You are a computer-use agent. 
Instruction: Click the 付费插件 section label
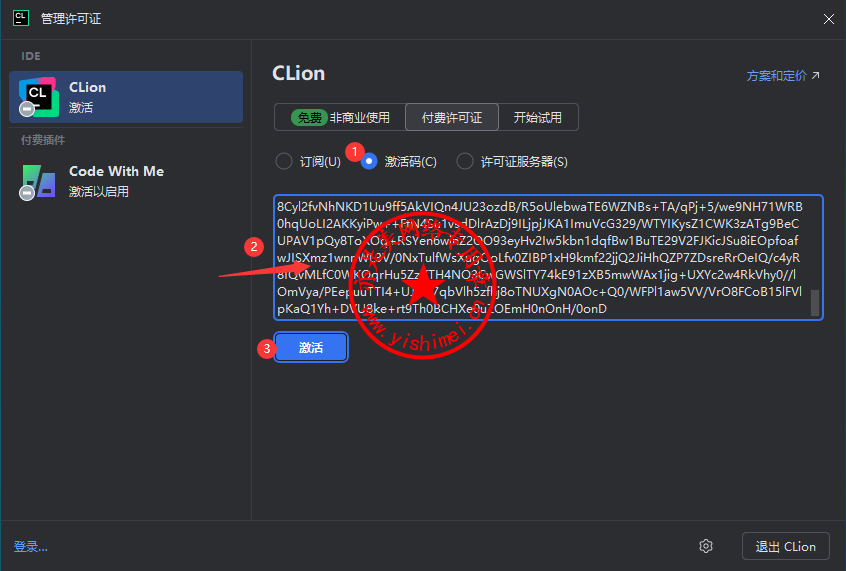click(43, 140)
